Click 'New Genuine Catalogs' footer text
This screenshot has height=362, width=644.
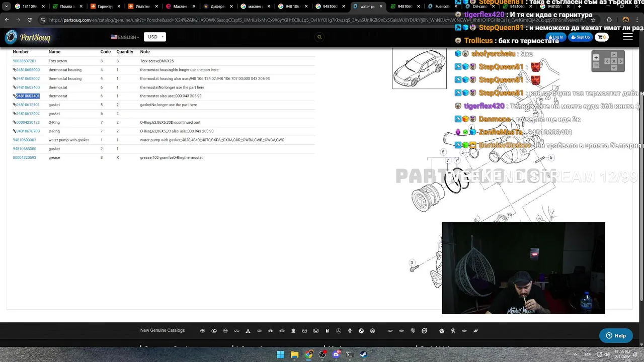coord(163,330)
